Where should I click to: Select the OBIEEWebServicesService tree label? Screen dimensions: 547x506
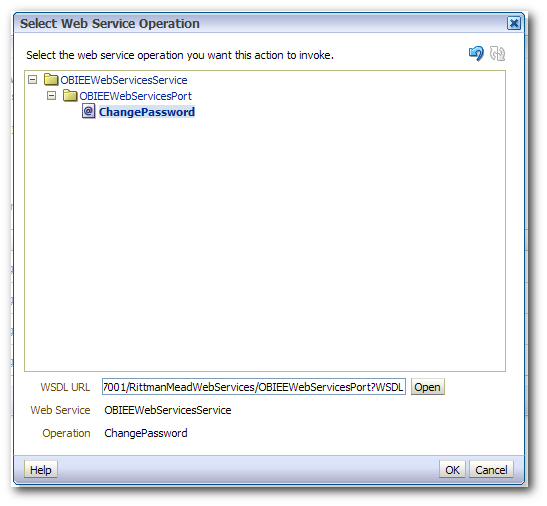124,80
